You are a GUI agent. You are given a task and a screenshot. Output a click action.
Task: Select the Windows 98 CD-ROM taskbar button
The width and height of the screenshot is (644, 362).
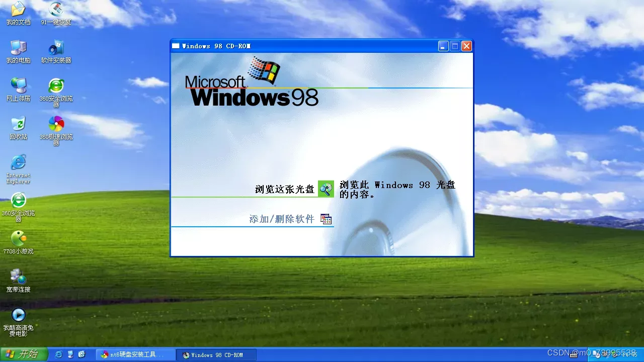(x=217, y=354)
